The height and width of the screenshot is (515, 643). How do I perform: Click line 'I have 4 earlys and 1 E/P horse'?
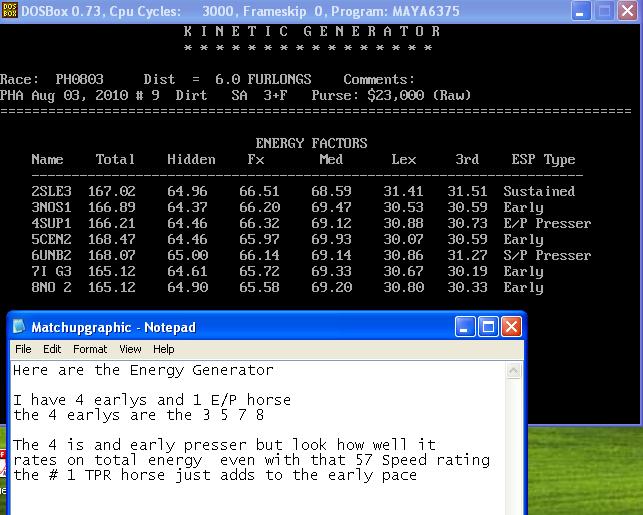coord(152,400)
